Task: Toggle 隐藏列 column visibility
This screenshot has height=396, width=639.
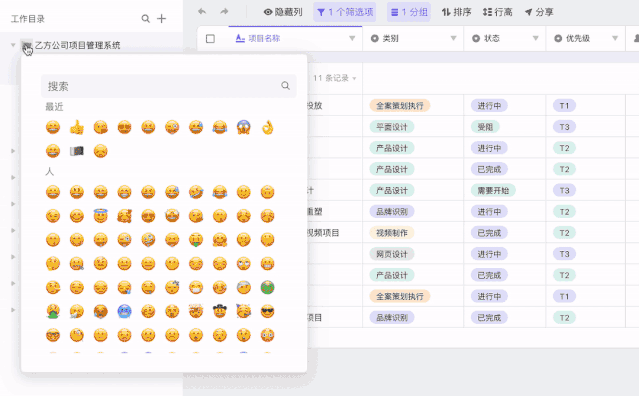Action: tap(283, 12)
